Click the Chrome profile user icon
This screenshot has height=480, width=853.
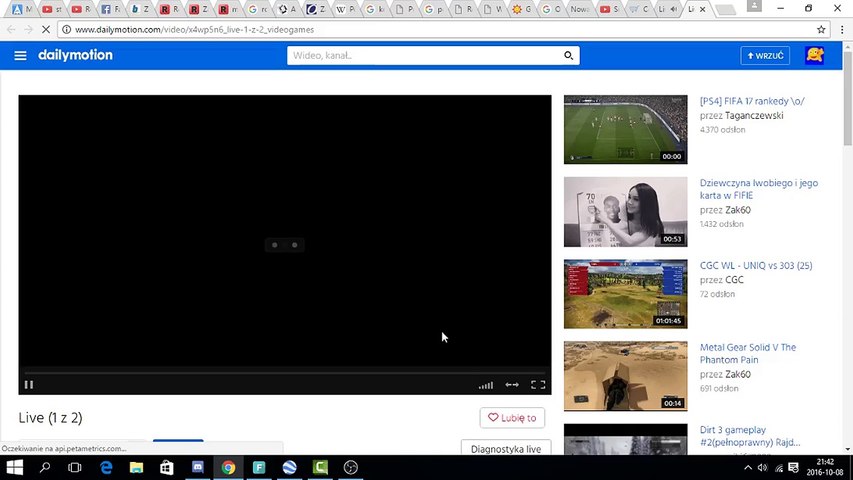tap(754, 6)
